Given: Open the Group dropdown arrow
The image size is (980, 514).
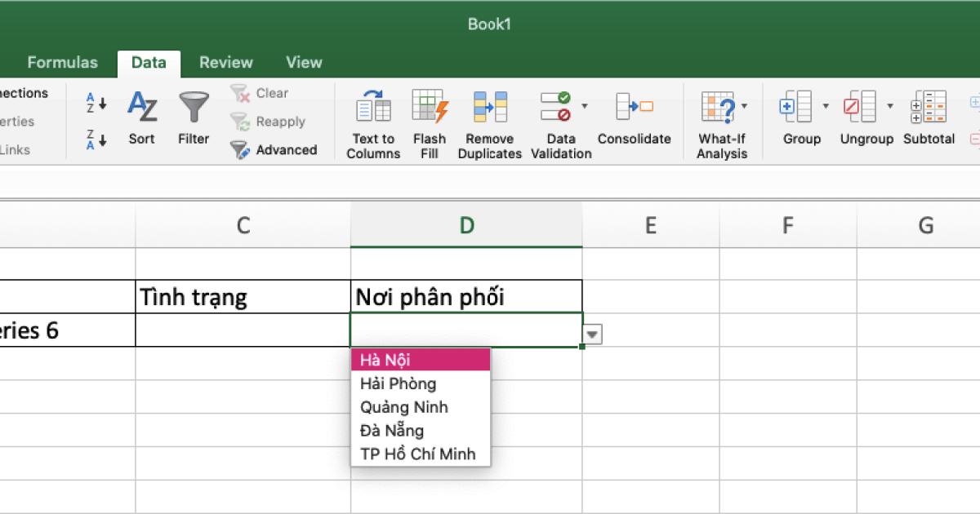Looking at the screenshot, I should pos(825,106).
